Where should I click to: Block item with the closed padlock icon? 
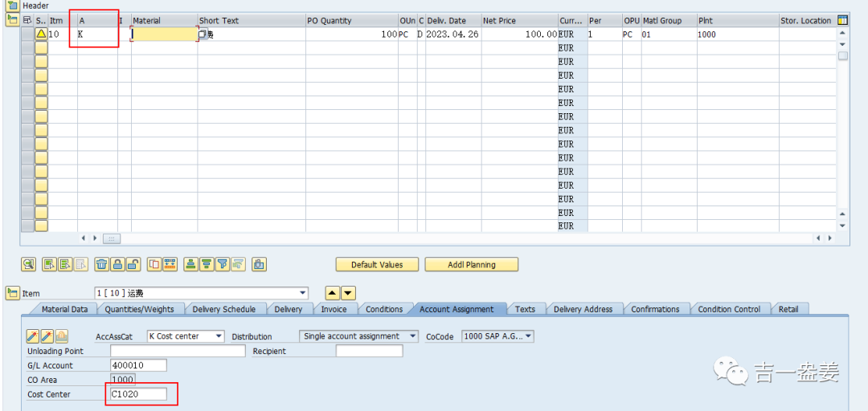click(117, 264)
